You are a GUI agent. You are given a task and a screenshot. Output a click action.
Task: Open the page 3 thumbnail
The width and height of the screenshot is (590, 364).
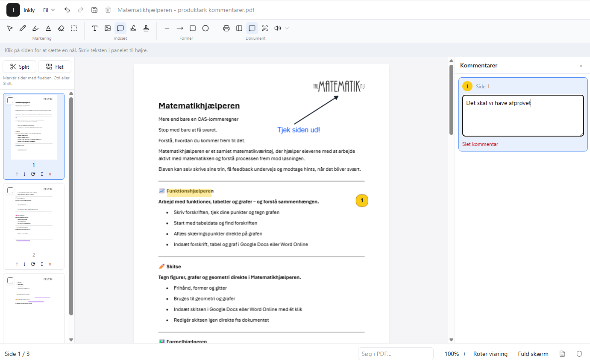click(x=34, y=307)
